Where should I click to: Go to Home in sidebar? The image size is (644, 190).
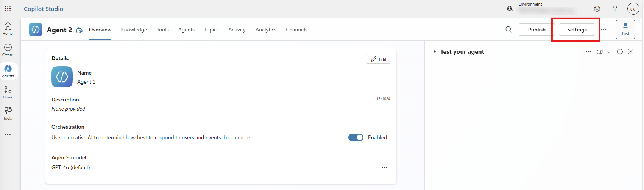[x=8, y=28]
